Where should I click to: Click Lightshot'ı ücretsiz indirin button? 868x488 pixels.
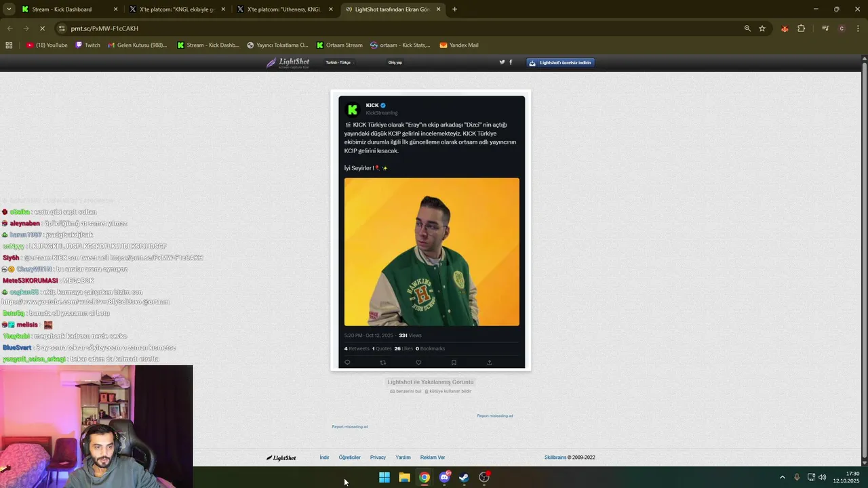[x=560, y=62]
